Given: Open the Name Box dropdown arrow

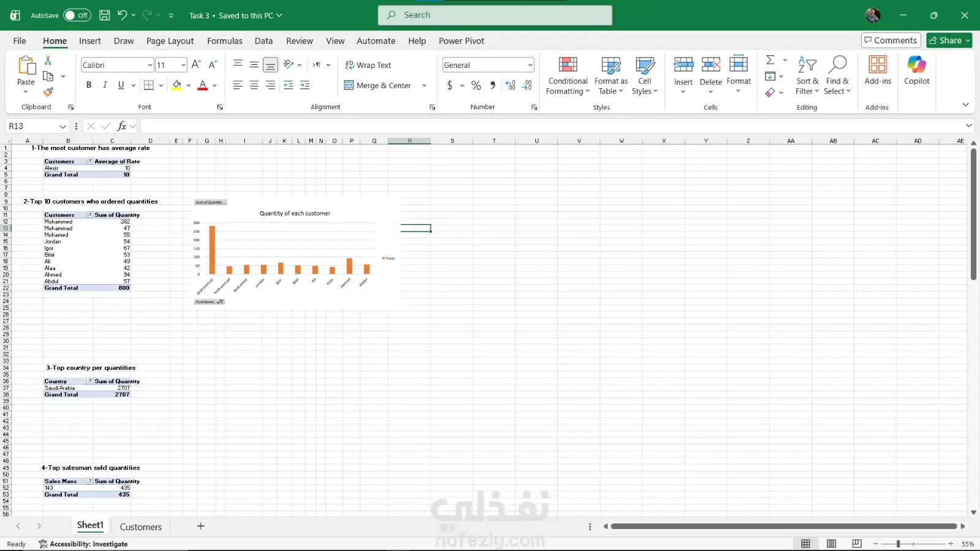Looking at the screenshot, I should pyautogui.click(x=62, y=126).
